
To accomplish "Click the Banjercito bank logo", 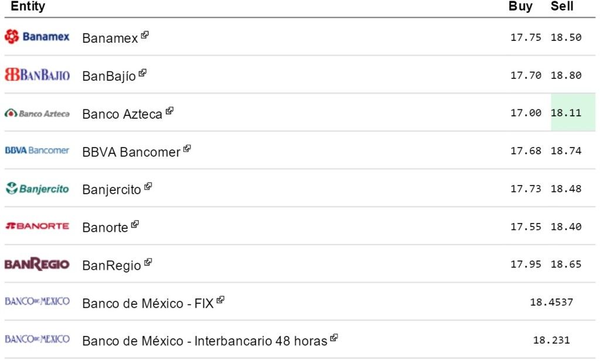I will pyautogui.click(x=37, y=188).
